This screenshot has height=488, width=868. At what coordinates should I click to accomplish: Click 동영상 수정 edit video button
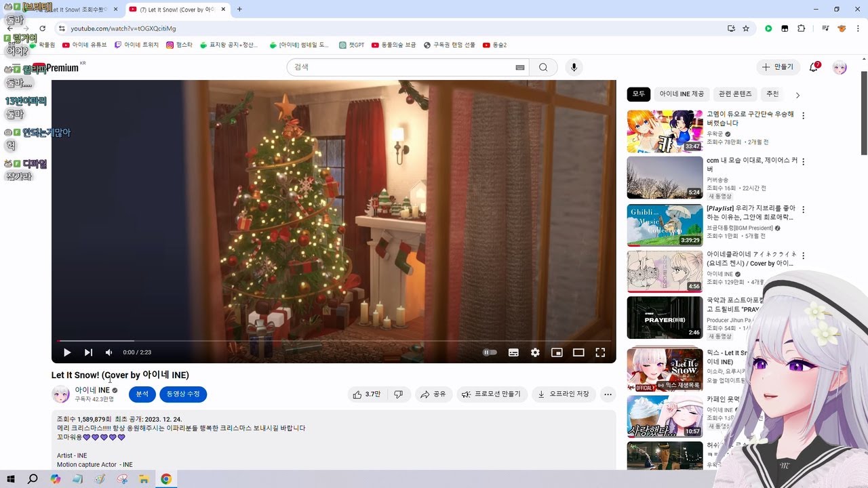click(x=184, y=394)
